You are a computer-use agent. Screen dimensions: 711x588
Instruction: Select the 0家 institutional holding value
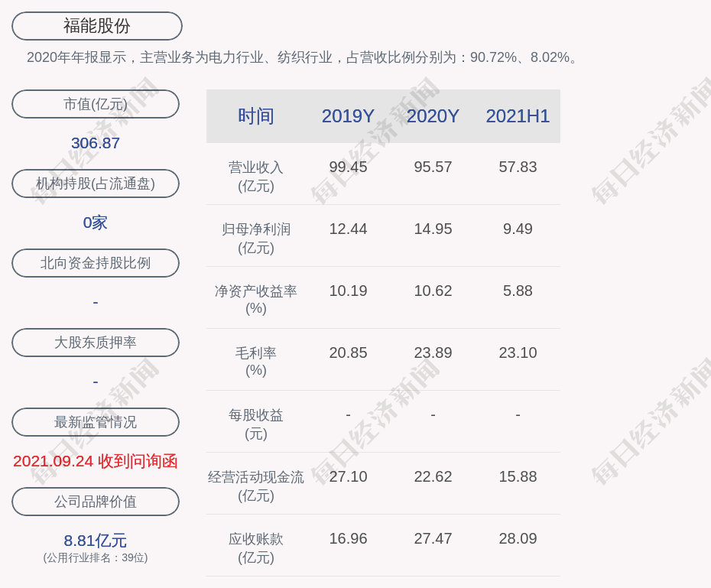[96, 223]
